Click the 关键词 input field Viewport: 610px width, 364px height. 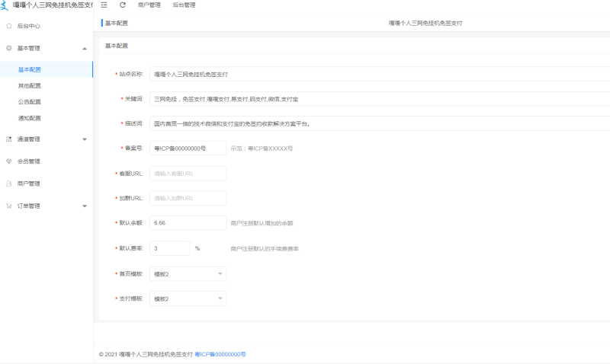[x=380, y=99]
